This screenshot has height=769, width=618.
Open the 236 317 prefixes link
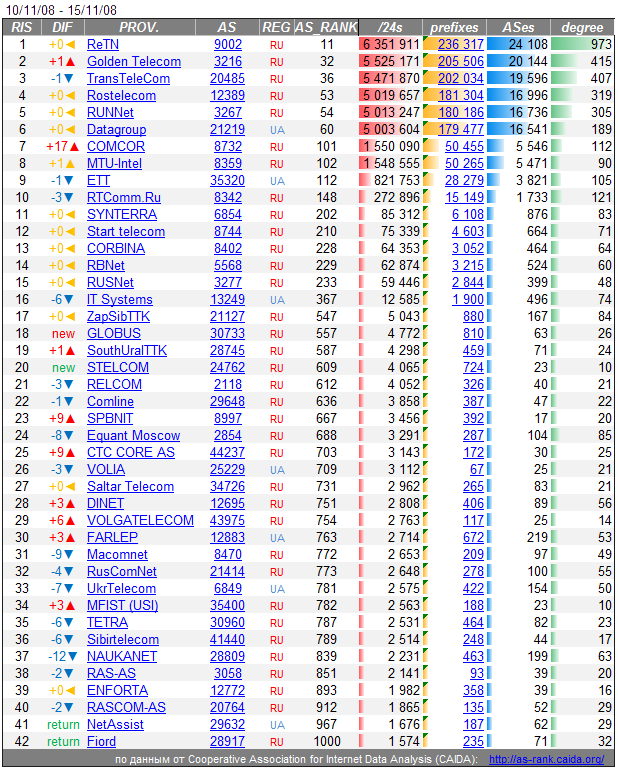tap(461, 45)
